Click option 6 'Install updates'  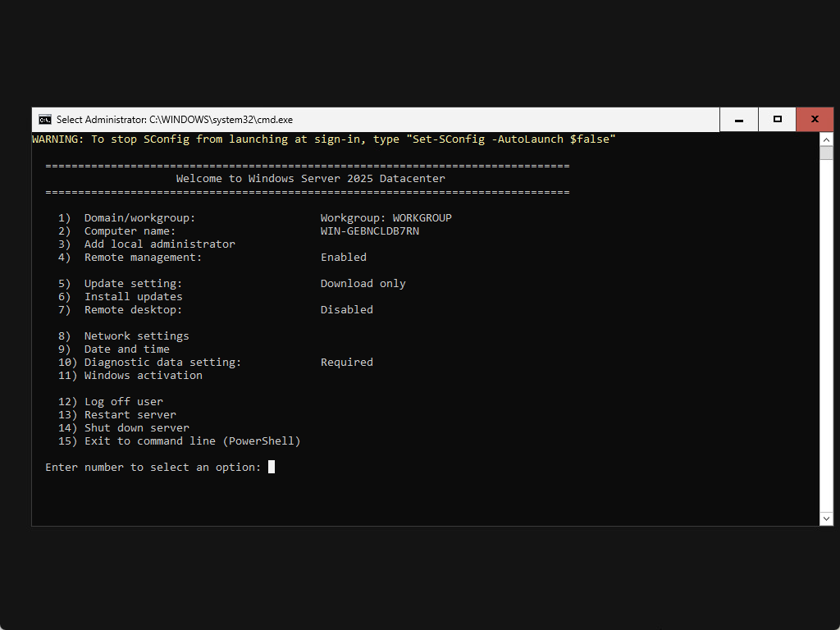134,297
